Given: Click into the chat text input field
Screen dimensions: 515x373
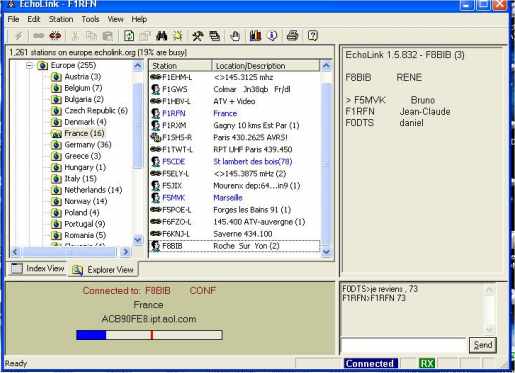Looking at the screenshot, I should (403, 345).
